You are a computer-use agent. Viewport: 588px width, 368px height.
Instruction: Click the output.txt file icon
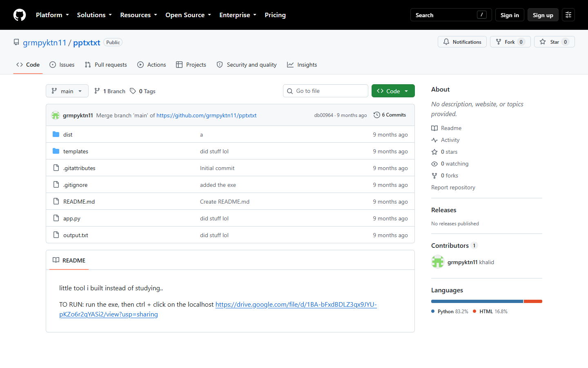point(56,235)
